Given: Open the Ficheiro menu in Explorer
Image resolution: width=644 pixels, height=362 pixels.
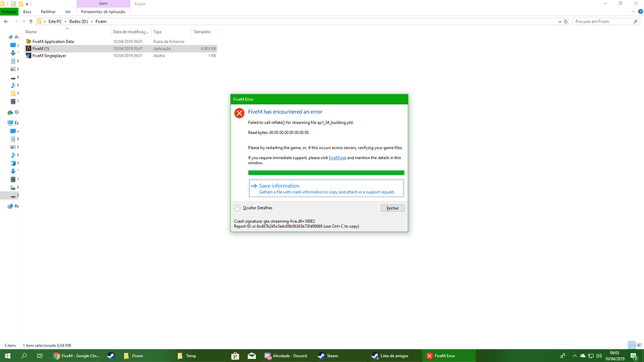Looking at the screenshot, I should pyautogui.click(x=9, y=11).
